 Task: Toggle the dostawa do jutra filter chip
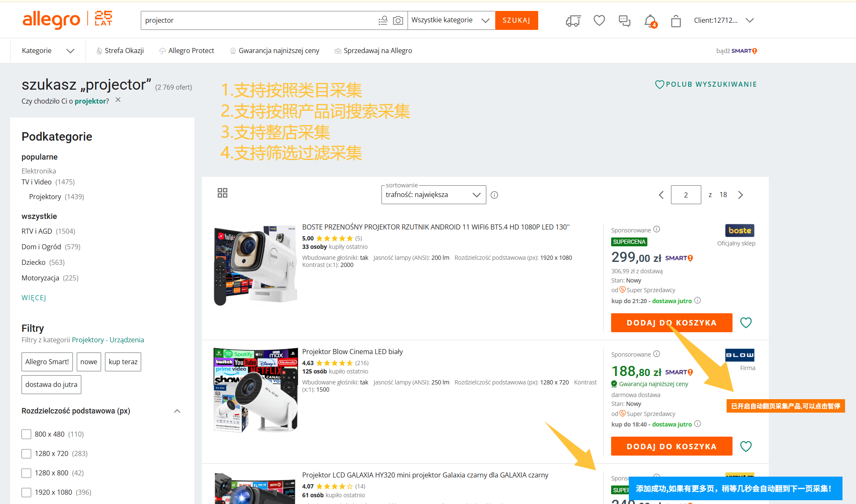pos(51,384)
